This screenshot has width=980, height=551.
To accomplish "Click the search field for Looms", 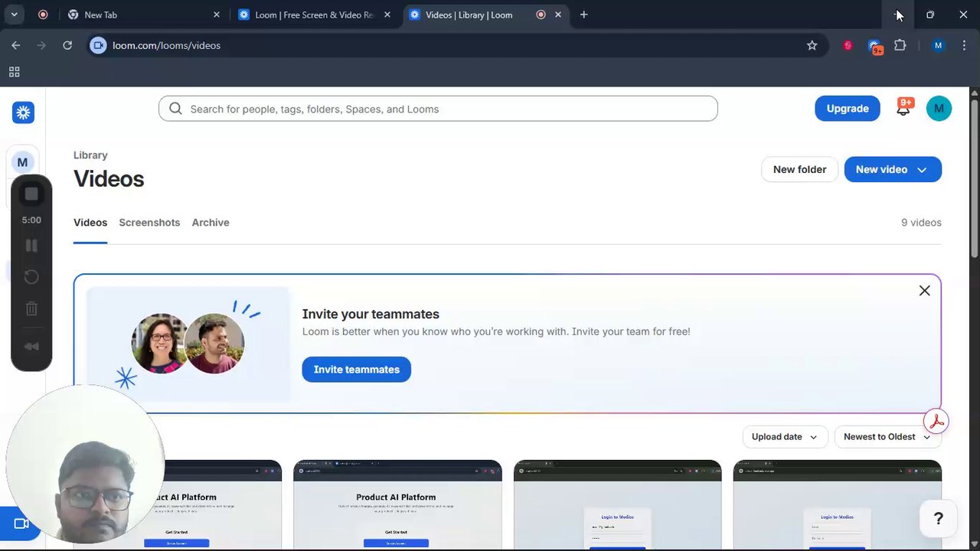I will tap(438, 109).
